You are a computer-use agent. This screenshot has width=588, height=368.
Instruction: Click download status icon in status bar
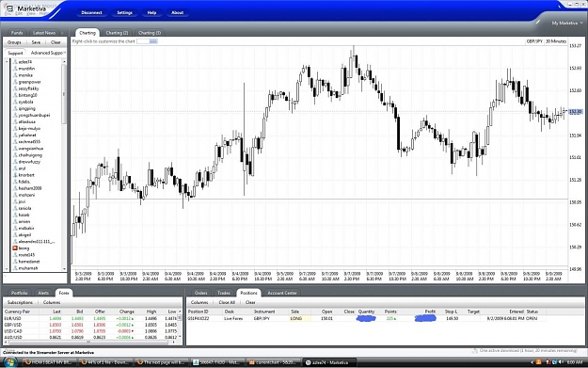(x=475, y=351)
